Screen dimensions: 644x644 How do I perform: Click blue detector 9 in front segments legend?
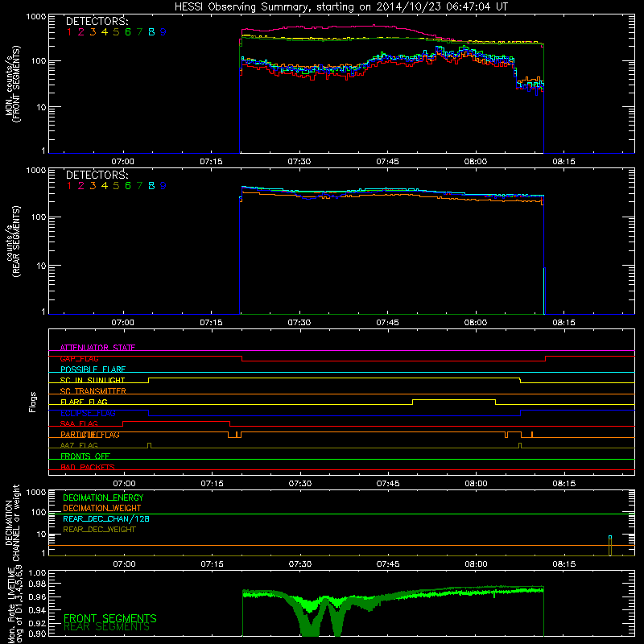point(163,32)
